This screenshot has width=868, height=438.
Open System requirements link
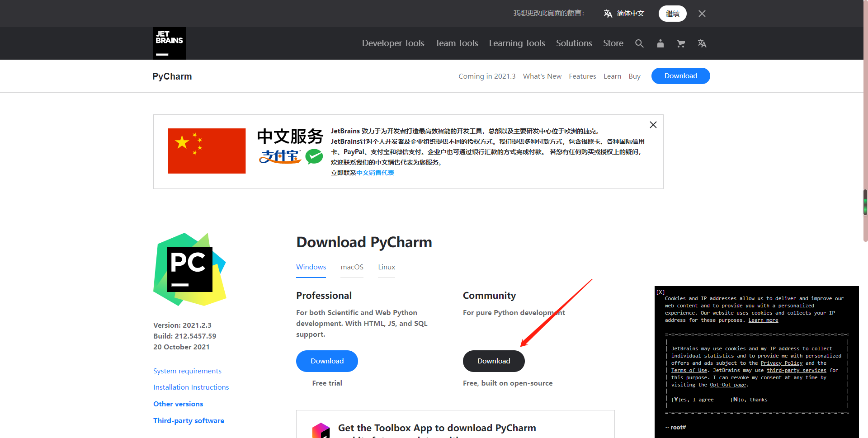[x=187, y=371]
